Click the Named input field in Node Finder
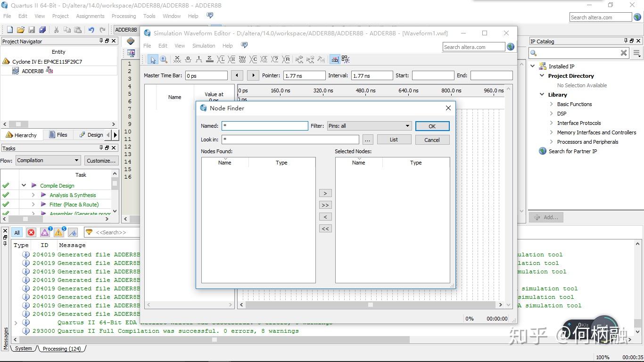The height and width of the screenshot is (362, 644). tap(265, 126)
